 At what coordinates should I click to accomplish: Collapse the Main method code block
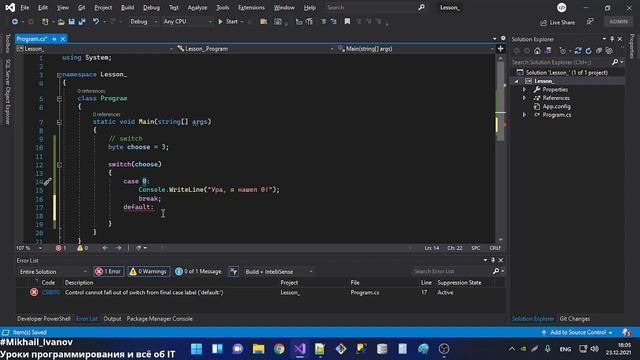click(x=59, y=122)
